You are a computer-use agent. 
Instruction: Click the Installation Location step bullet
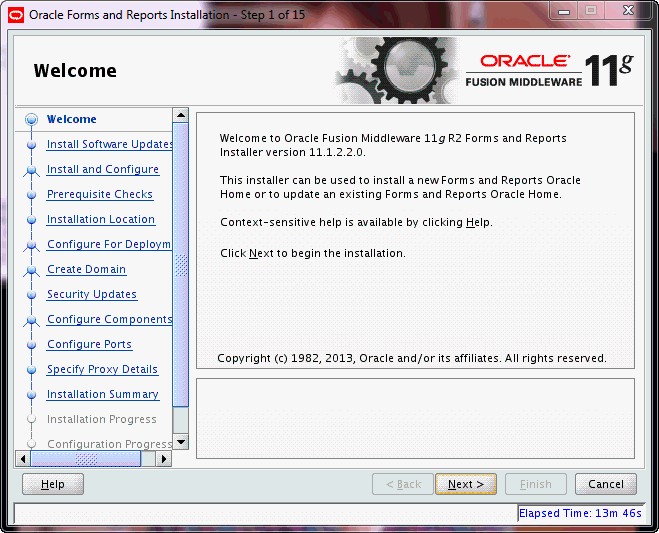pyautogui.click(x=31, y=219)
